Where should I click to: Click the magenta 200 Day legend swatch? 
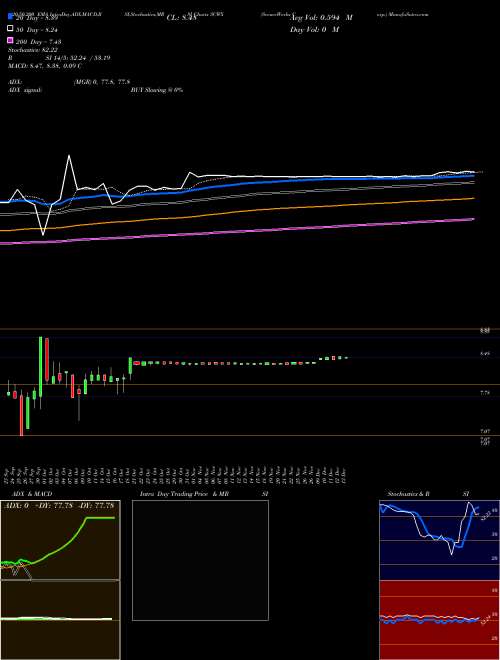10,41
